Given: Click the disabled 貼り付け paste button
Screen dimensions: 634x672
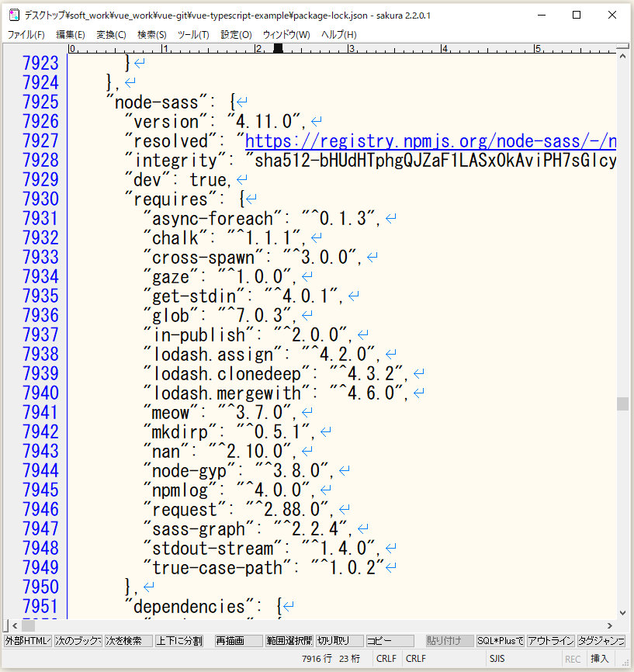Looking at the screenshot, I should 449,641.
